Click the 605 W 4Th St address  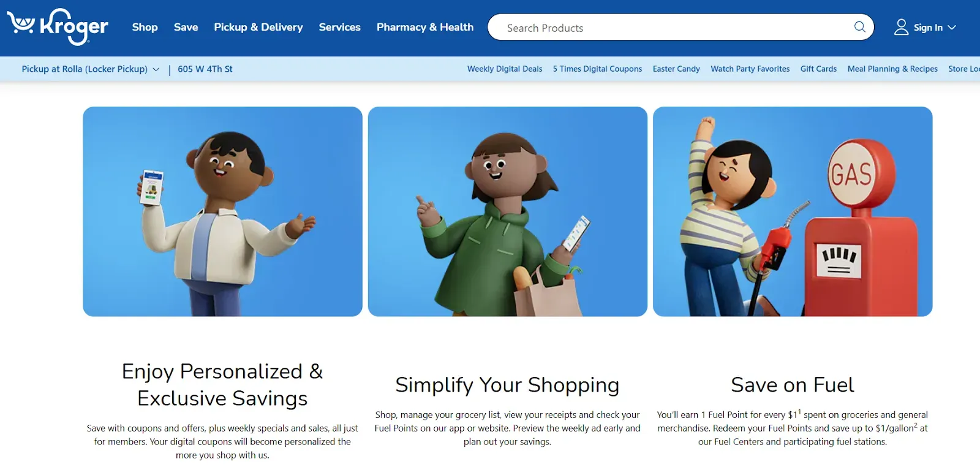coord(205,69)
